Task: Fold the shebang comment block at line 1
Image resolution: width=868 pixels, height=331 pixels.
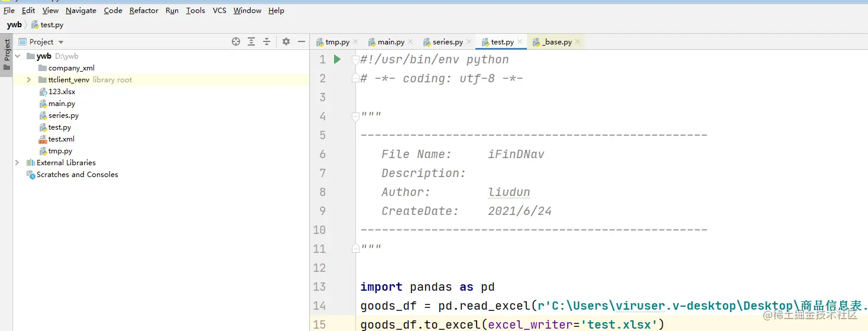Action: point(355,59)
